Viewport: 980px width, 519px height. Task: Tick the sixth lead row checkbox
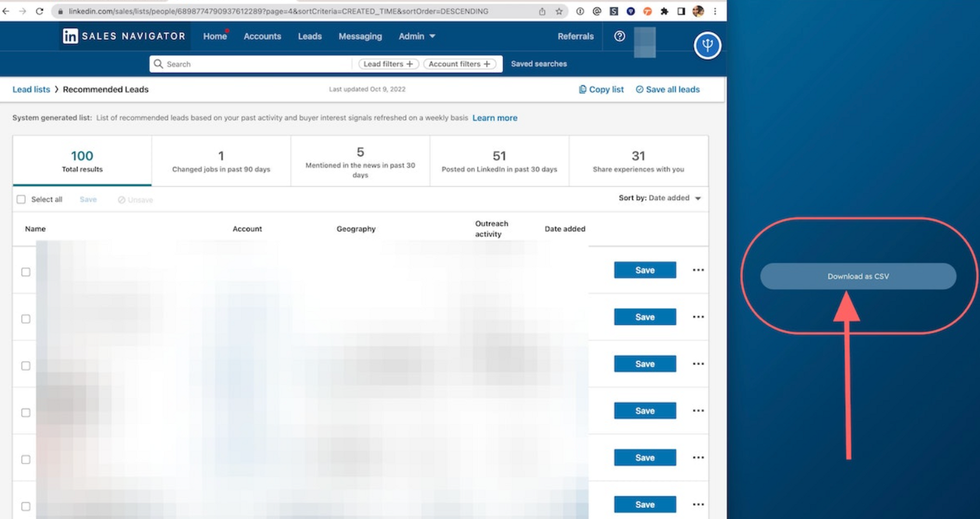pos(26,506)
